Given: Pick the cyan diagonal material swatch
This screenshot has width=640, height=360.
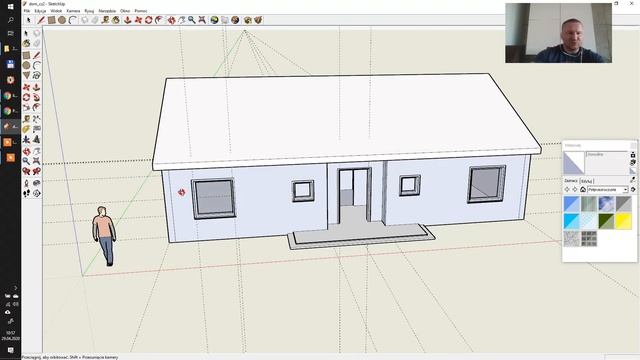Looking at the screenshot, I should click(571, 221).
